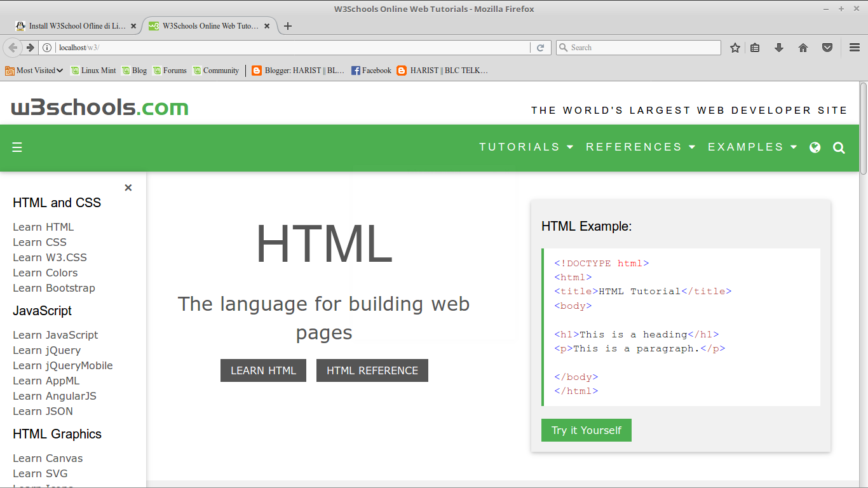Click 'The language for building web pages' text
868x488 pixels.
324,318
